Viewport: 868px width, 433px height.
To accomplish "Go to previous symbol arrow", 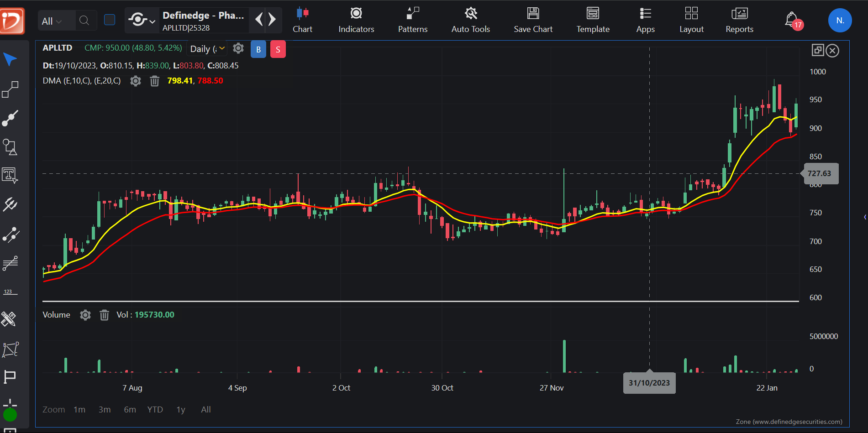I will 259,19.
